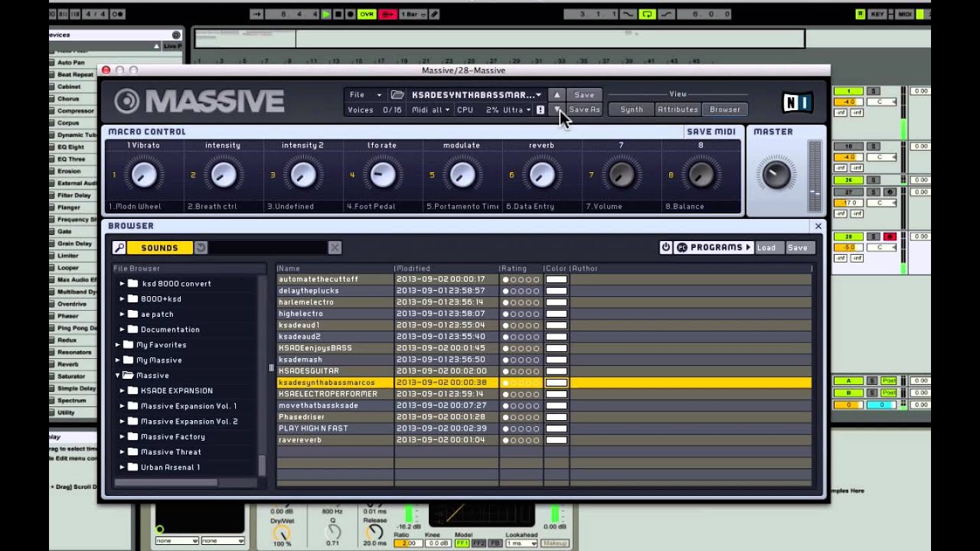
Task: Toggle the Post button on return A
Action: 889,380
